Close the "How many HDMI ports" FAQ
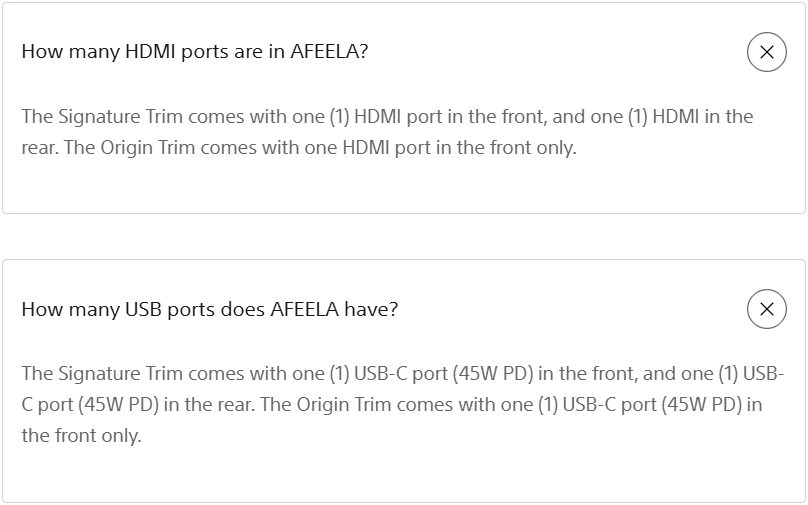This screenshot has height=505, width=808. click(766, 52)
